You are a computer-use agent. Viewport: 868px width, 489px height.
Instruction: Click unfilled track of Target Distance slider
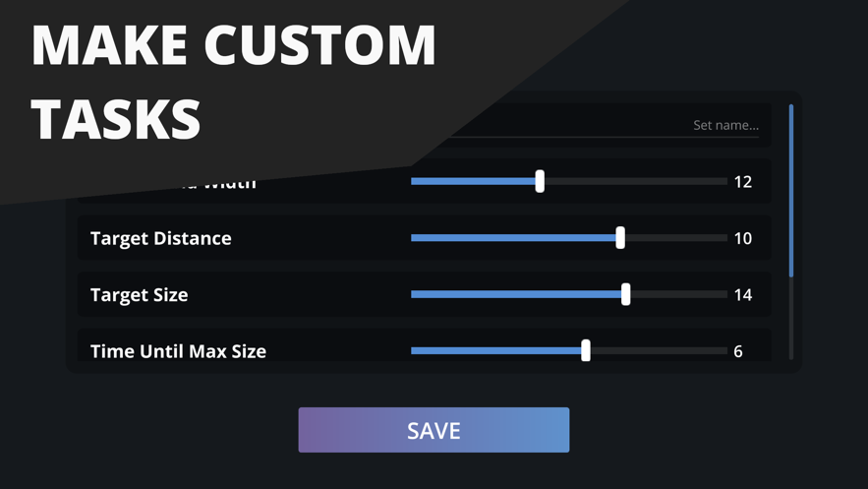click(676, 238)
